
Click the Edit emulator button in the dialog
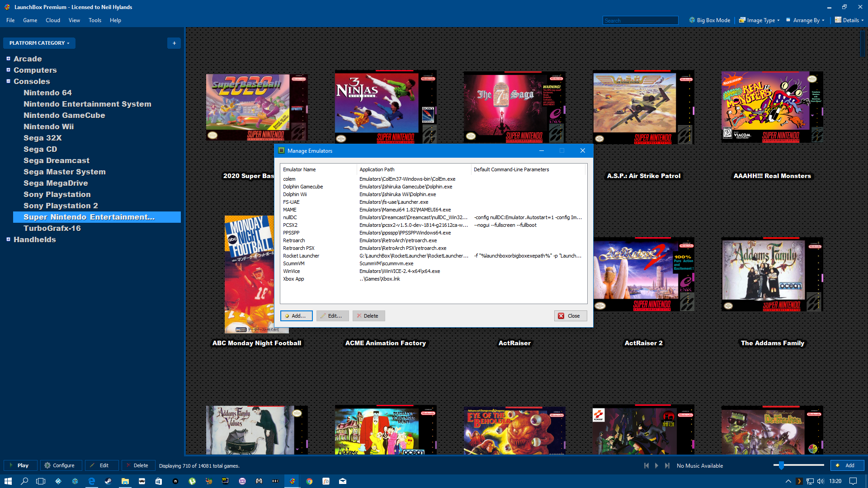(x=332, y=316)
